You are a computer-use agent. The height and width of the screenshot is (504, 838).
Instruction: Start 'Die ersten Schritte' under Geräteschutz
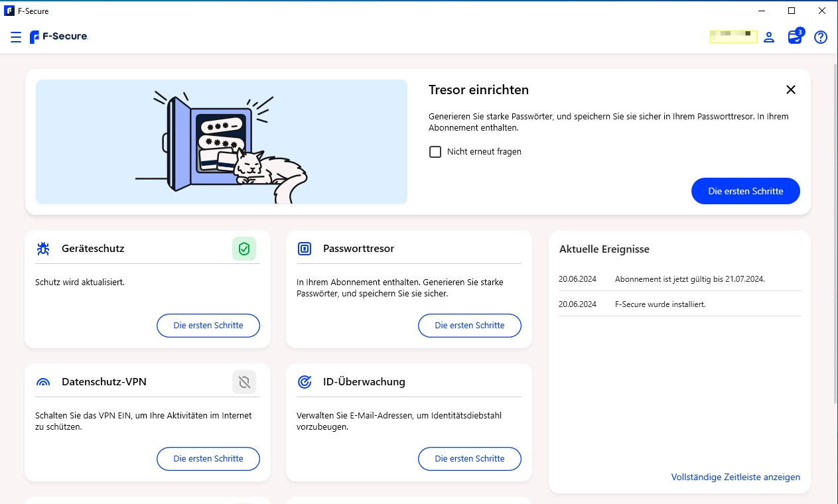tap(208, 326)
